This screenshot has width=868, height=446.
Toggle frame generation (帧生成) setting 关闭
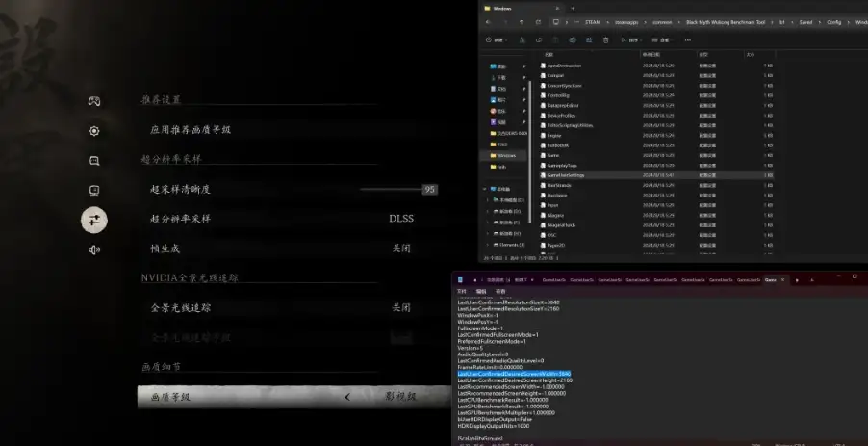pos(401,249)
